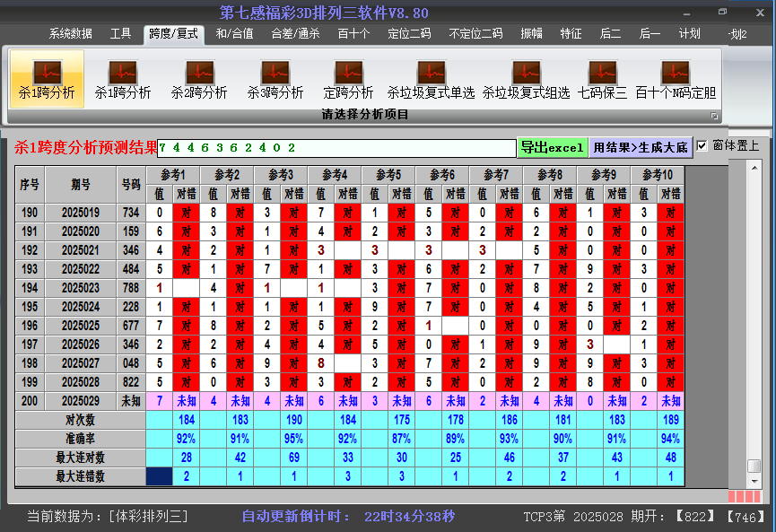Switch to the 百十个 tab
Screen dimensions: 776x532
(x=353, y=34)
